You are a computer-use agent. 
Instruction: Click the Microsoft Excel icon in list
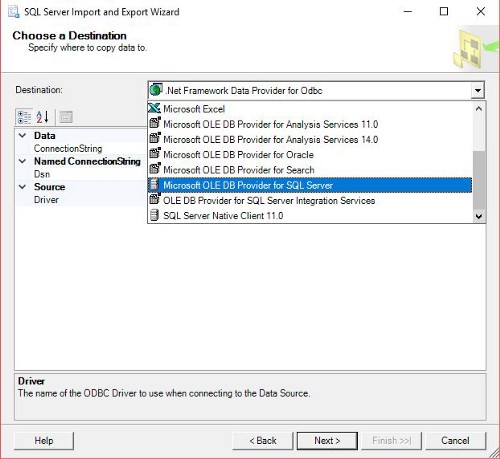(x=154, y=108)
